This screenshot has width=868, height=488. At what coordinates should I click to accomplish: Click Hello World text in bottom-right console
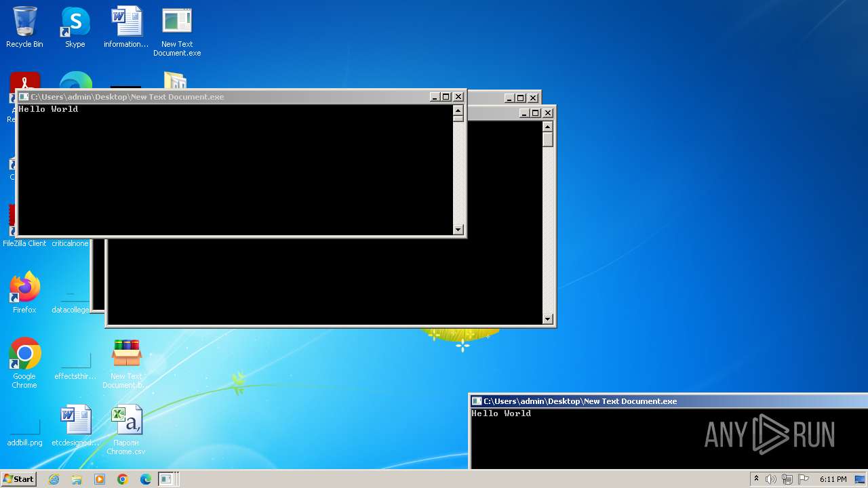[501, 413]
